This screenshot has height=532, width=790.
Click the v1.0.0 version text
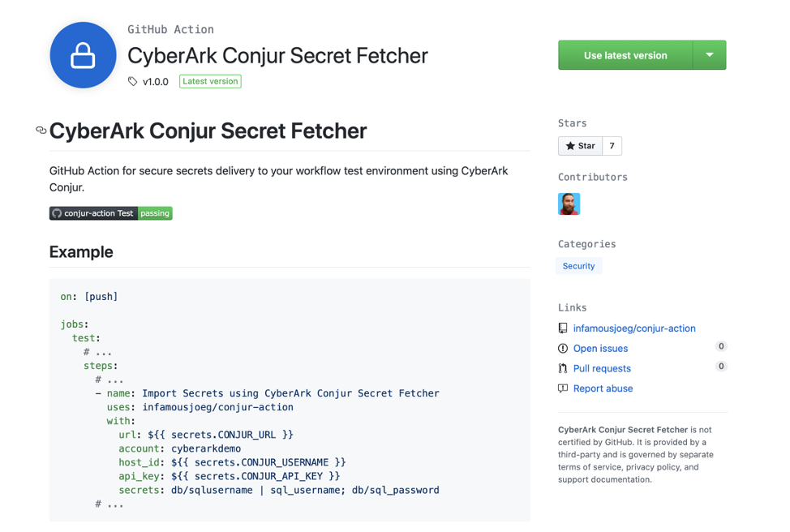pyautogui.click(x=156, y=82)
